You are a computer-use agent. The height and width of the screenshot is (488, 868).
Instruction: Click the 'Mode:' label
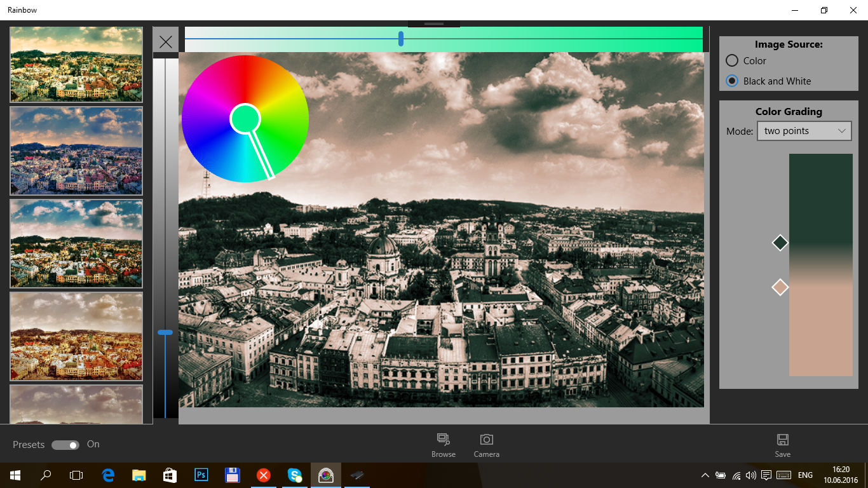click(x=740, y=131)
